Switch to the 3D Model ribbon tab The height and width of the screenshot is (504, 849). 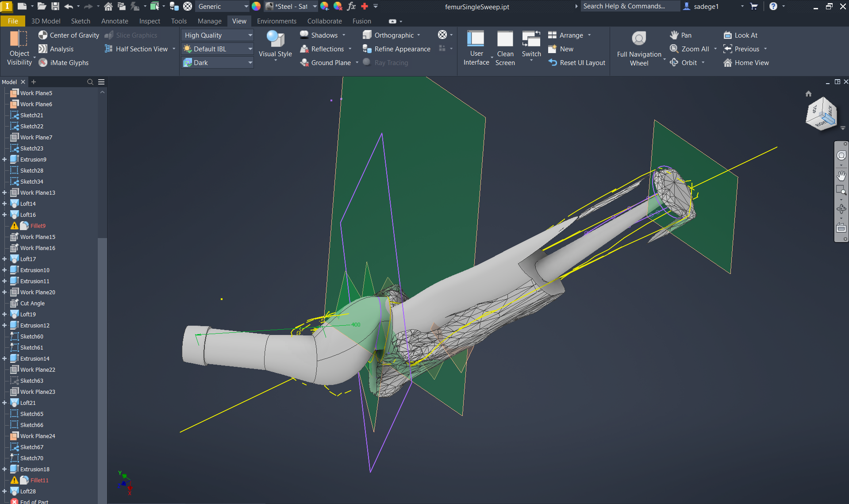pos(46,21)
